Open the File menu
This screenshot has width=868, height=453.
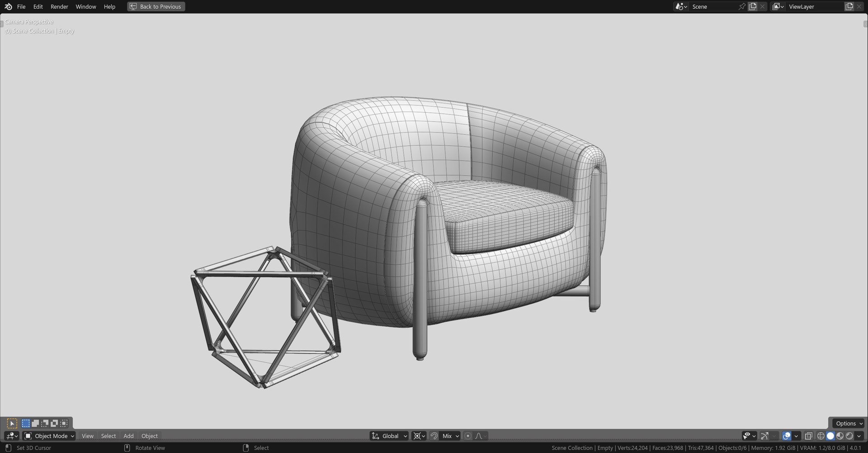coord(21,6)
